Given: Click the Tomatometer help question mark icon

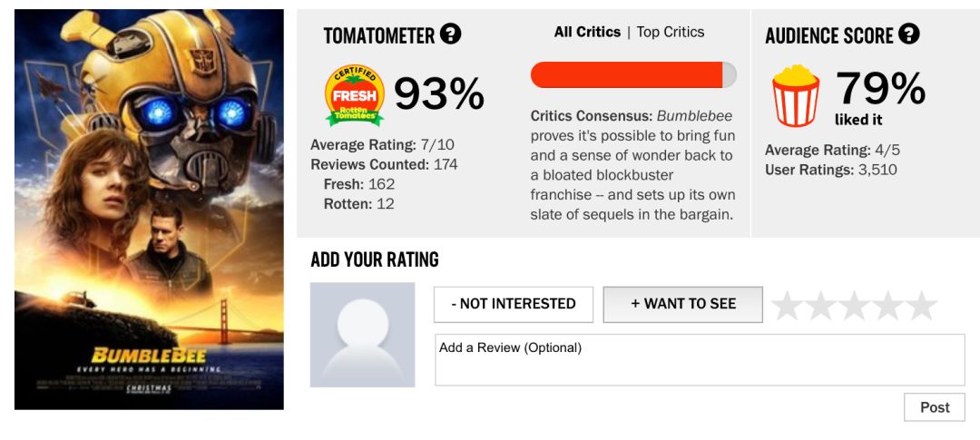Looking at the screenshot, I should (x=451, y=34).
